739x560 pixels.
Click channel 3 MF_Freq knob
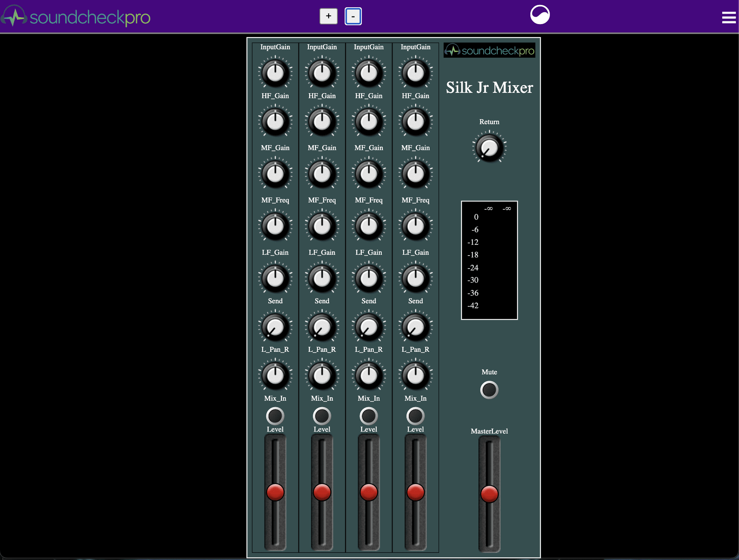[x=369, y=226]
